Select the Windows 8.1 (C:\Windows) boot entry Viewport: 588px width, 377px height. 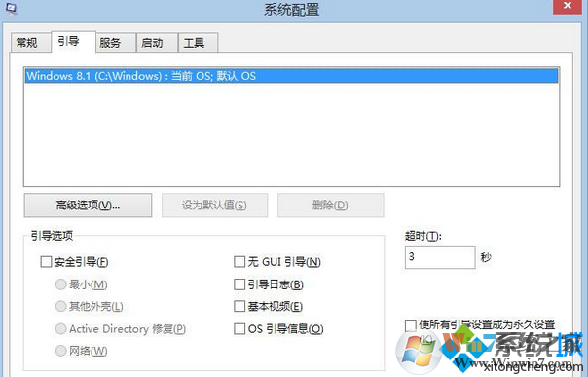click(291, 76)
